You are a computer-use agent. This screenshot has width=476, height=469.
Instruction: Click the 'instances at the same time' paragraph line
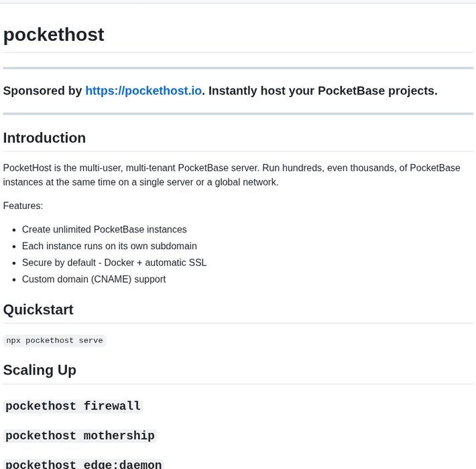click(141, 182)
